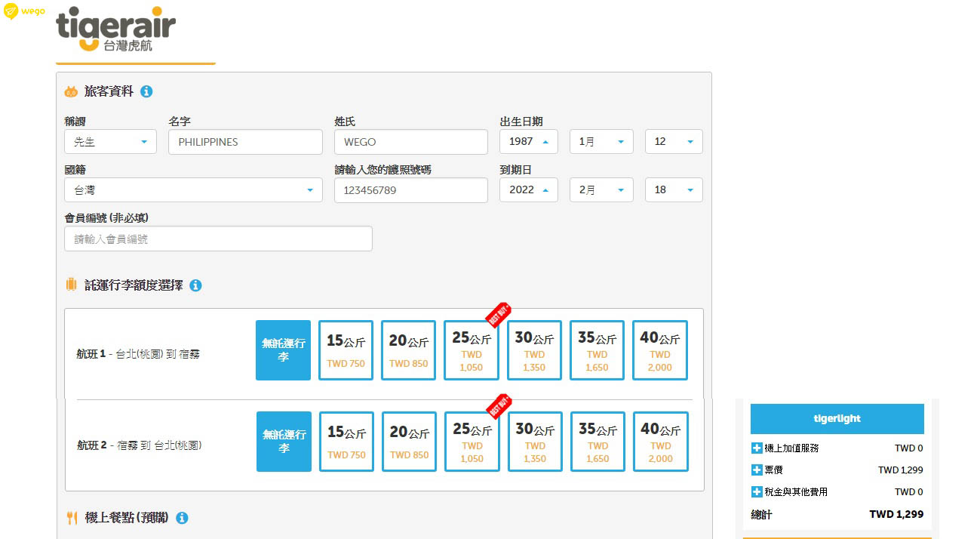Click the tiger face icon before 旅客資料
Viewport: 980px width, 539px height.
click(x=71, y=91)
